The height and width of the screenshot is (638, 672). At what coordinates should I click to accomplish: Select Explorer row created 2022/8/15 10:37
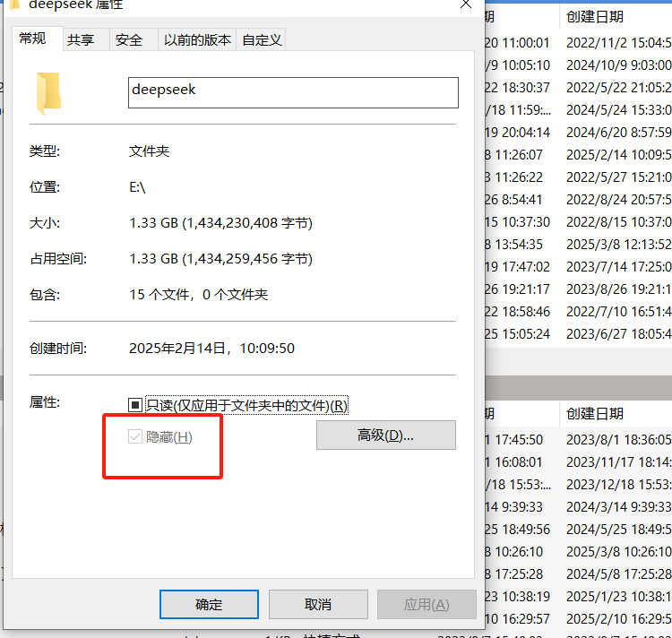(578, 222)
